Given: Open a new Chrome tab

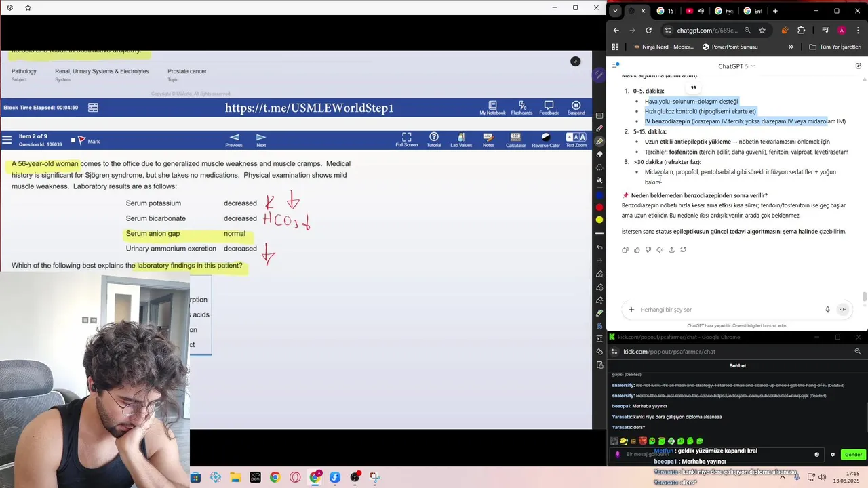Looking at the screenshot, I should tap(775, 11).
